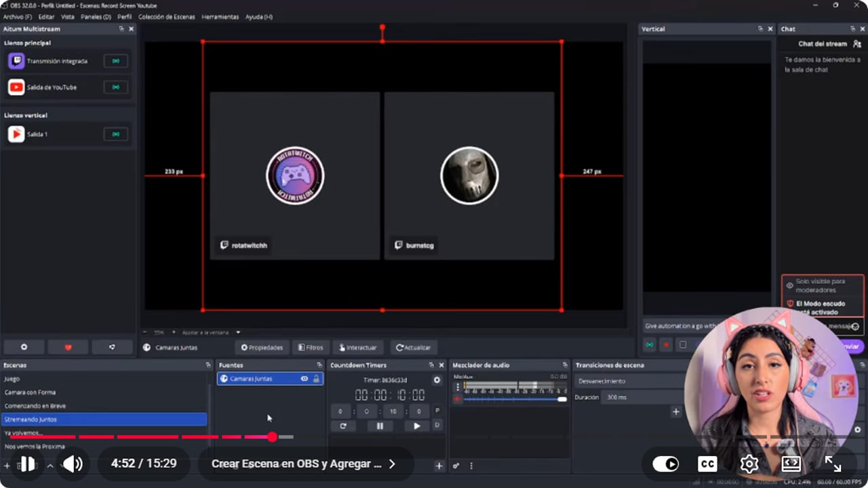The height and width of the screenshot is (488, 868).
Task: Start vertical canvas streaming icon
Action: [x=650, y=345]
